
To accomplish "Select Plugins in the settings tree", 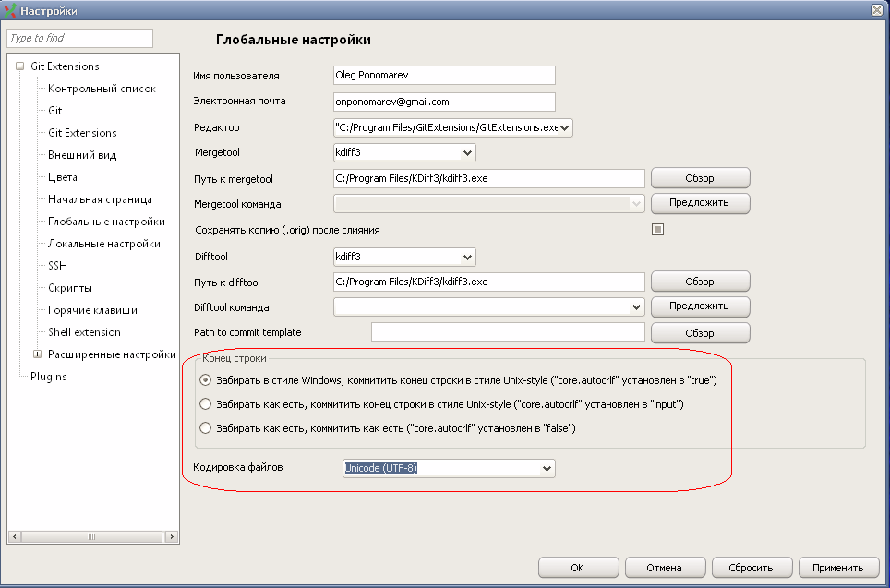I will (x=48, y=377).
